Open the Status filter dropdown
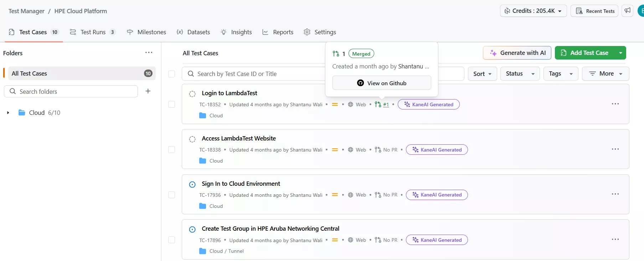This screenshot has width=644, height=261. tap(520, 74)
